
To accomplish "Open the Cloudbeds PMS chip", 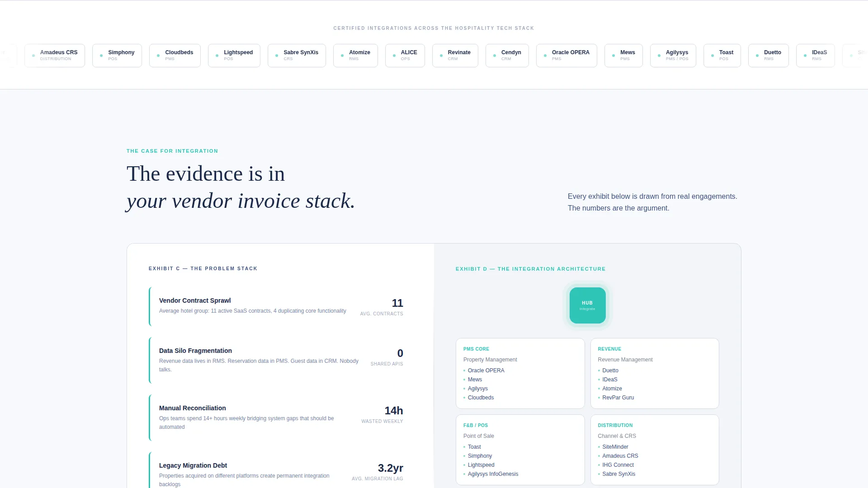I will 175,56.
